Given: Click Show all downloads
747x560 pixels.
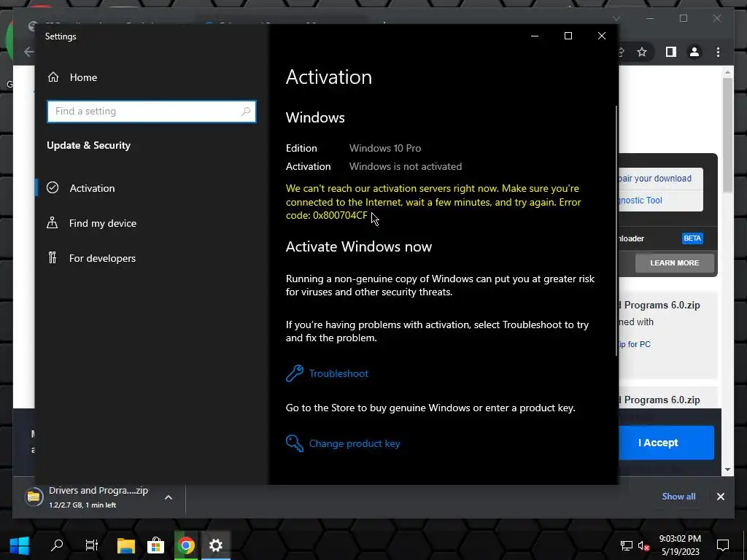Looking at the screenshot, I should coord(678,496).
